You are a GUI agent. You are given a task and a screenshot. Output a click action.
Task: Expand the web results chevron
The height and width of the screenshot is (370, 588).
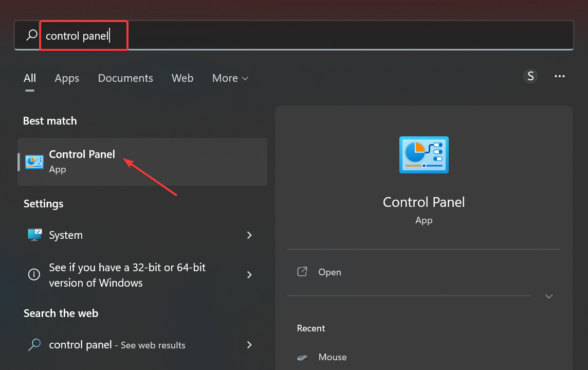[249, 345]
